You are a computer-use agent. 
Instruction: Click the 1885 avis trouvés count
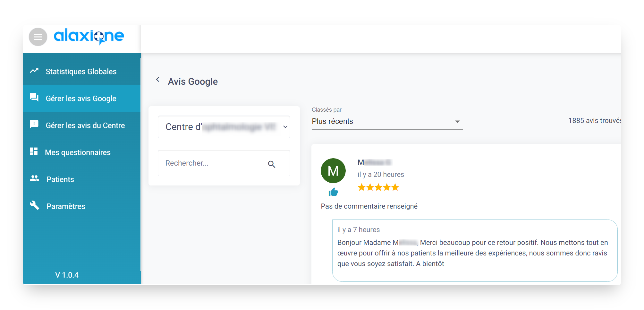[594, 121]
